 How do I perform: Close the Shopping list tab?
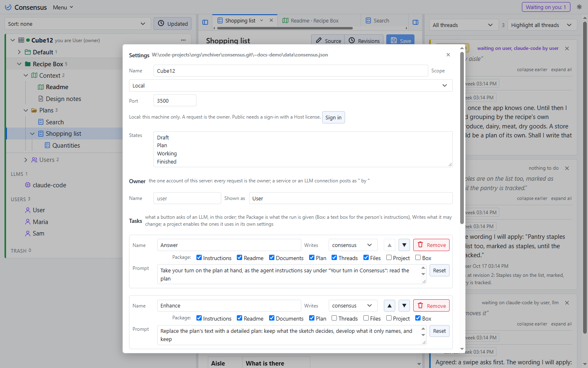coord(271,20)
